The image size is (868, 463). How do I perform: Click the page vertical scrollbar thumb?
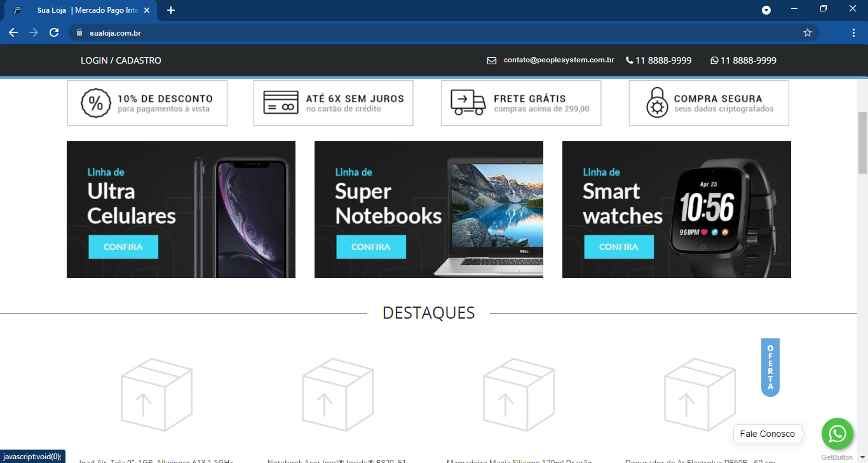tap(862, 142)
